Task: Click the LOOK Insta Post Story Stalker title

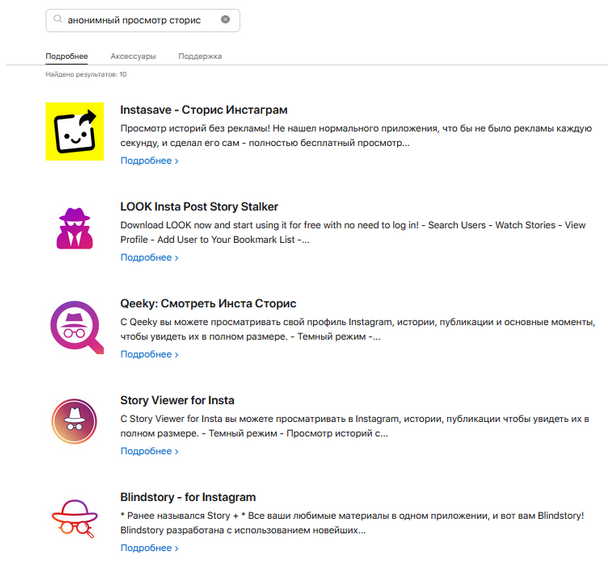Action: 199,207
